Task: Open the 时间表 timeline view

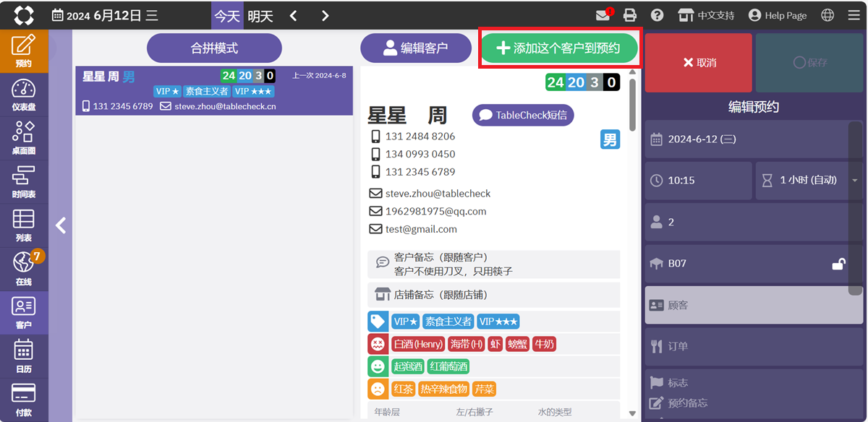Action: coord(24,181)
